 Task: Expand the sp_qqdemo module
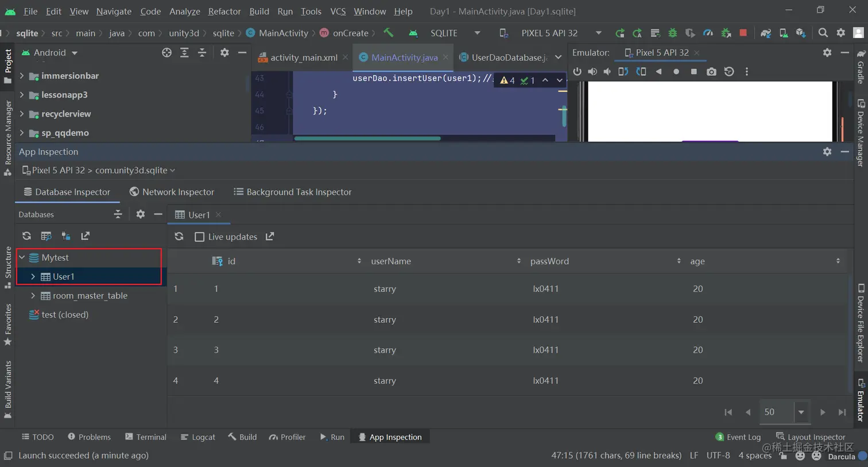[21, 133]
